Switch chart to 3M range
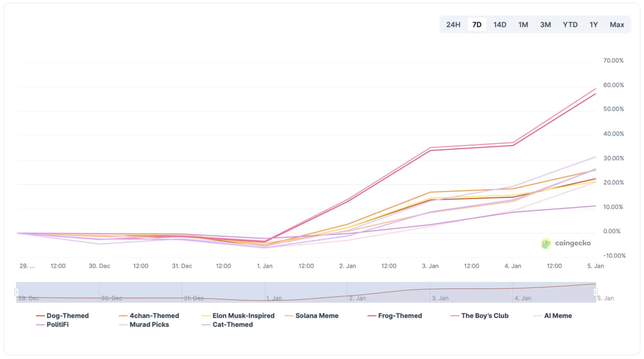 tap(545, 25)
